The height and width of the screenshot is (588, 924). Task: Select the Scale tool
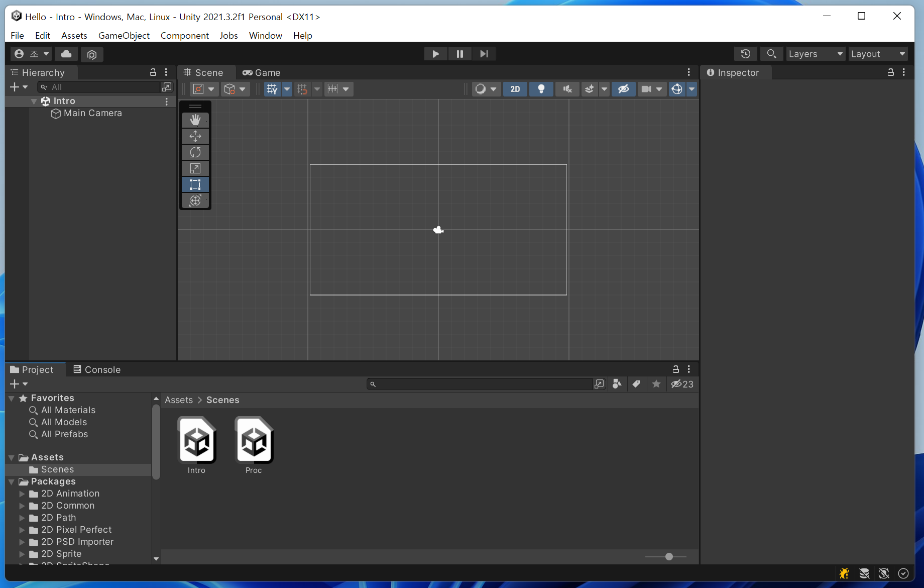195,168
